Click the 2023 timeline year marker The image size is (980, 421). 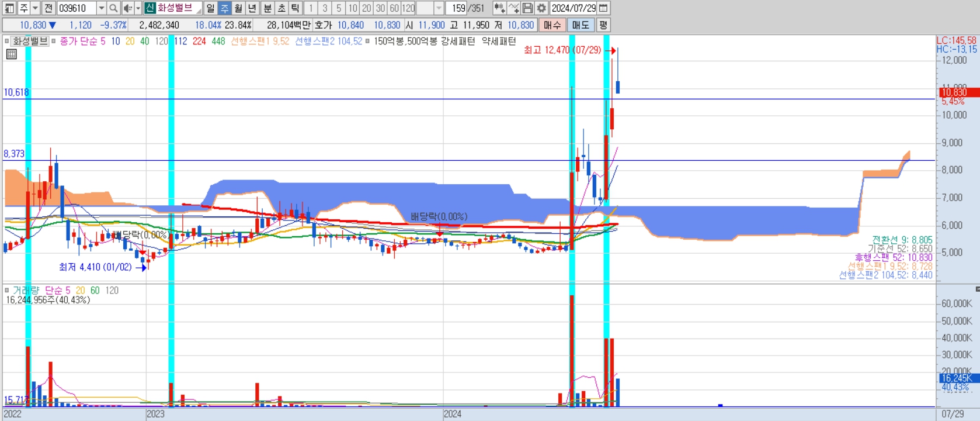pos(155,414)
